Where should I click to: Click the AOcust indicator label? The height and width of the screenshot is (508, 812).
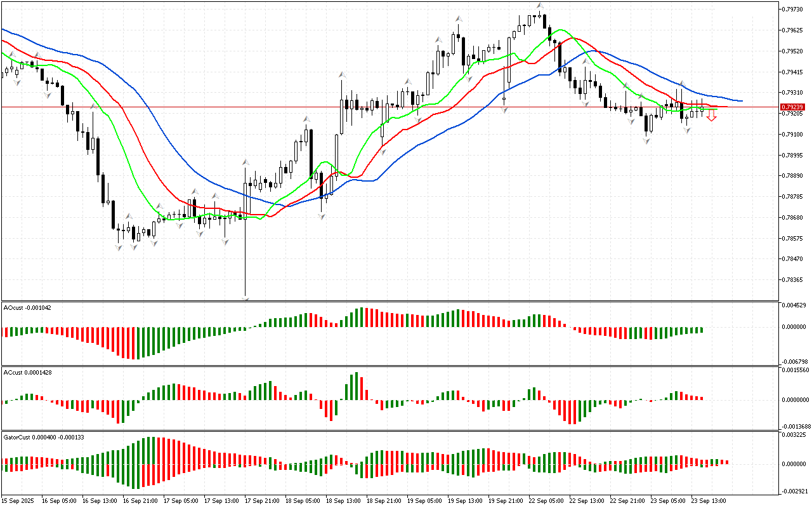(x=27, y=307)
